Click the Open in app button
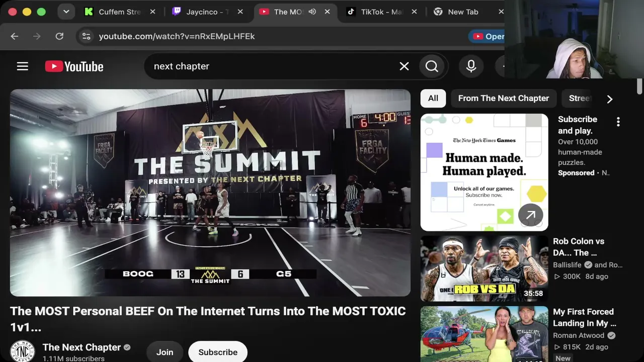 (487, 36)
